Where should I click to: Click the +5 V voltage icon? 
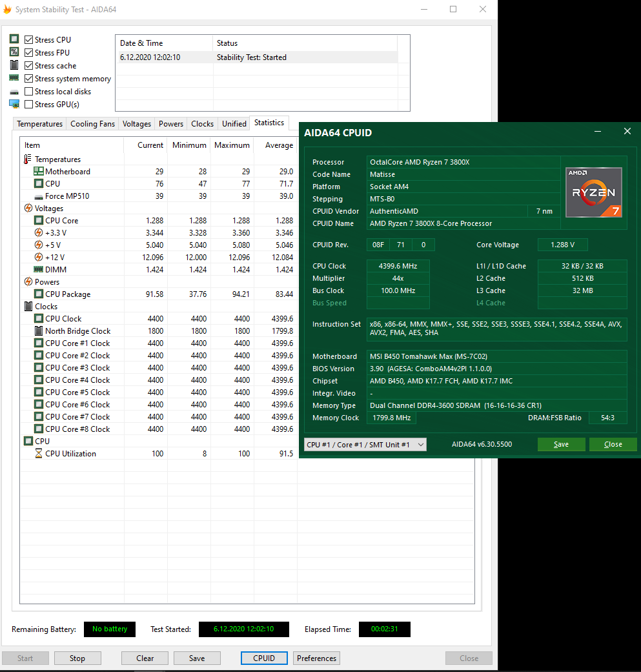pos(39,245)
